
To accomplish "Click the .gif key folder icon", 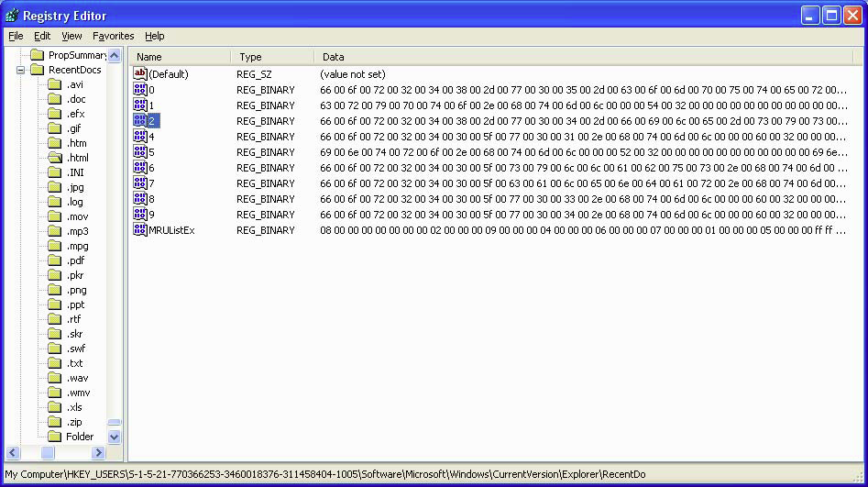I will [x=54, y=128].
